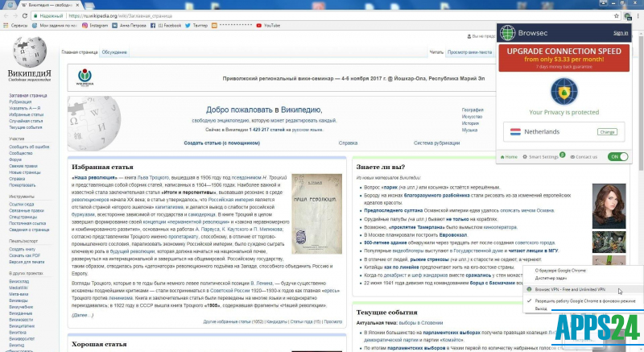Click the Wikipedia globe logo

pos(33,56)
